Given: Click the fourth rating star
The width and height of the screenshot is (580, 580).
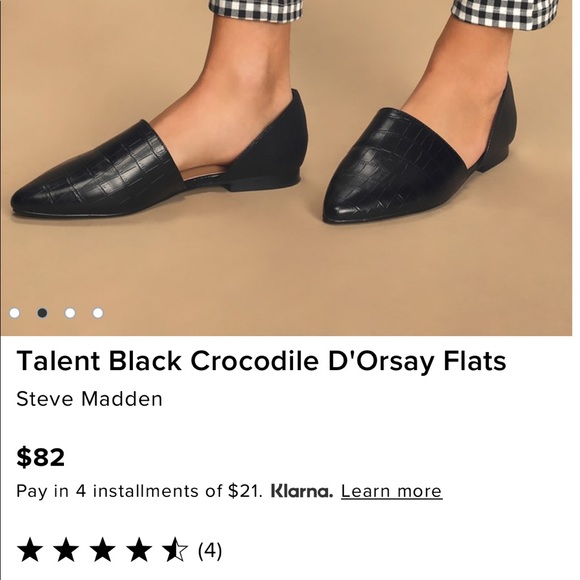Looking at the screenshot, I should coord(139,550).
